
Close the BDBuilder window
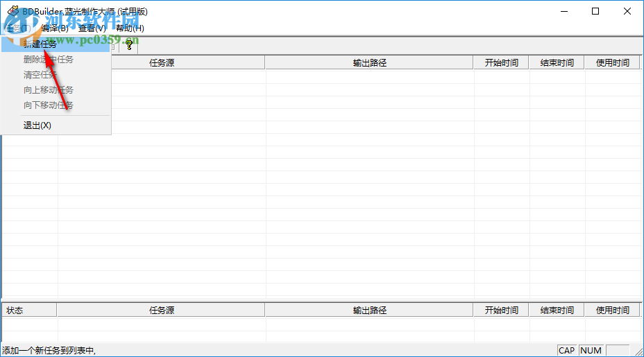click(x=627, y=12)
